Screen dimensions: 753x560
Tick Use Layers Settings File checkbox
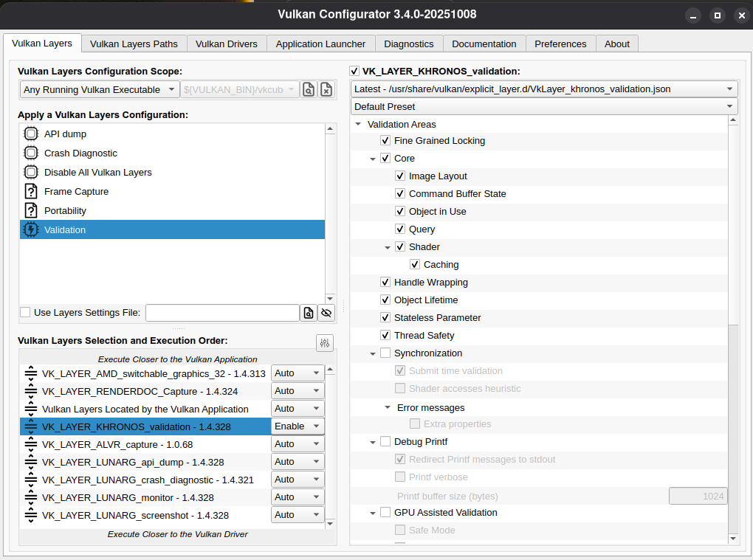tap(26, 313)
